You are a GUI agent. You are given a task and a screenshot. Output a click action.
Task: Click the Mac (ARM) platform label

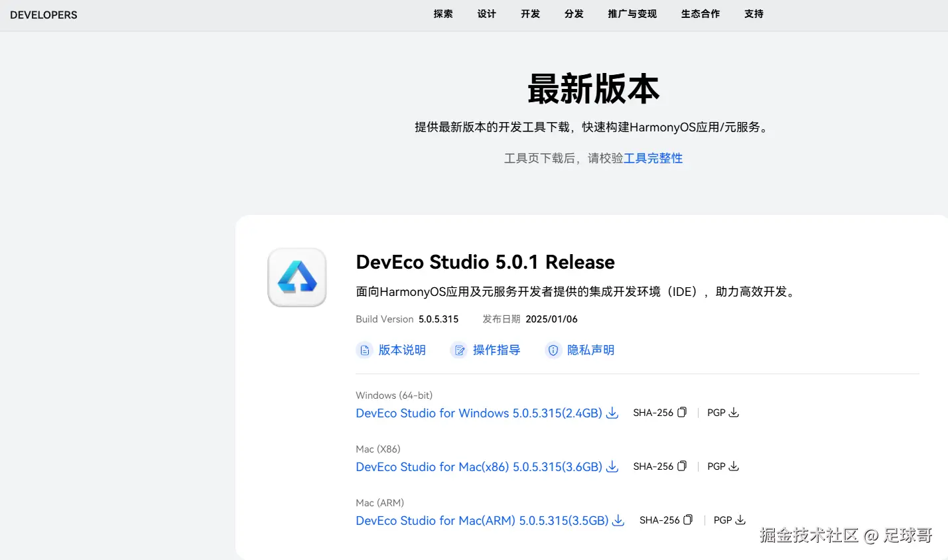[380, 503]
